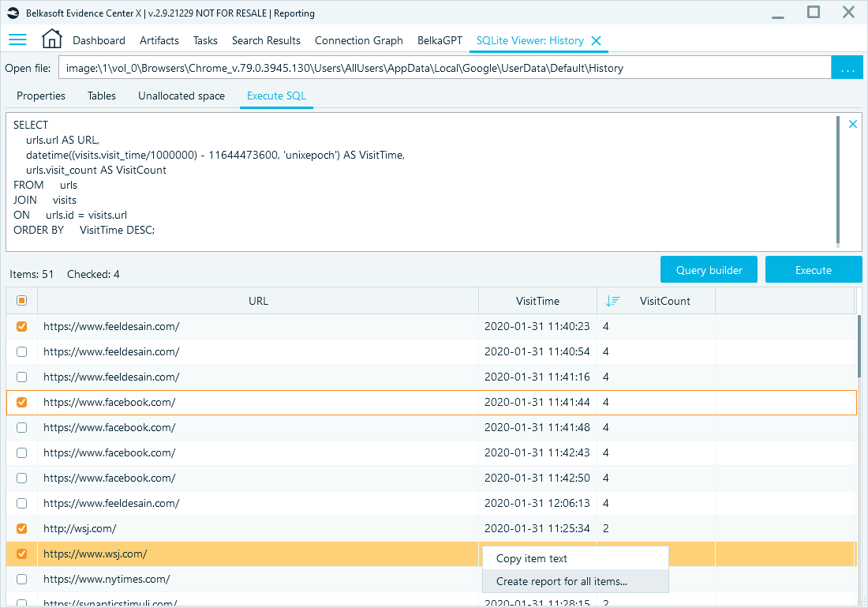Open the Dashboard

pos(98,39)
